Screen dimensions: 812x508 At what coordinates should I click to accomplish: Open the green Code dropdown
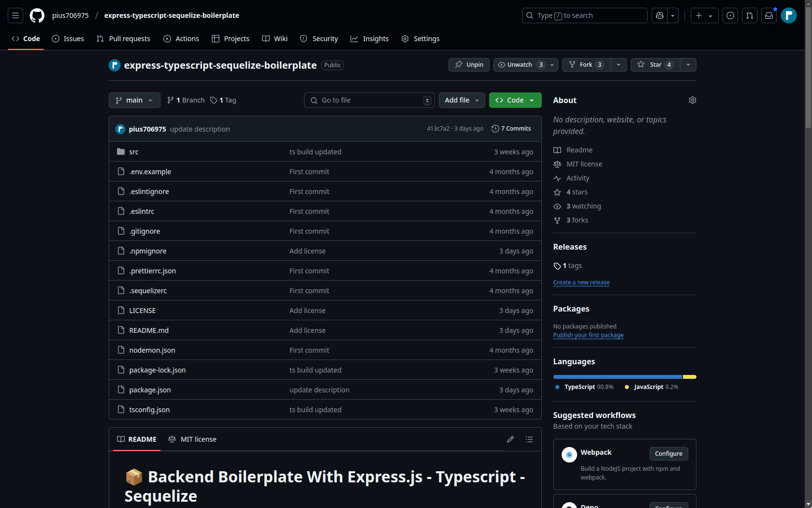(515, 100)
